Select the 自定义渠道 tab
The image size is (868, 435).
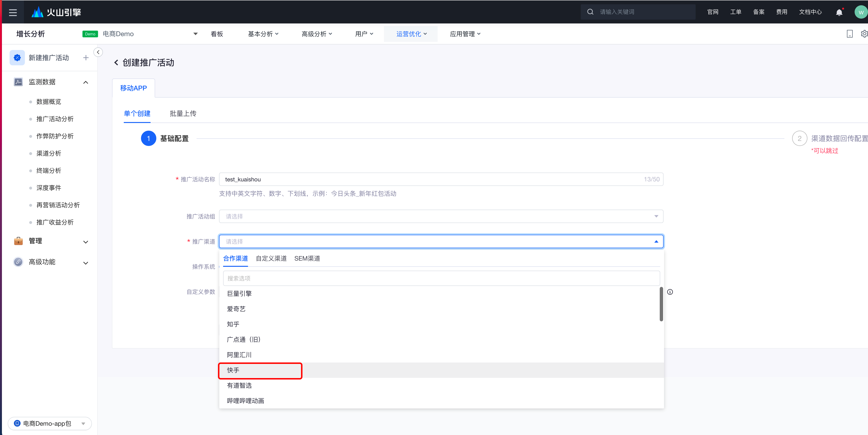[271, 258]
